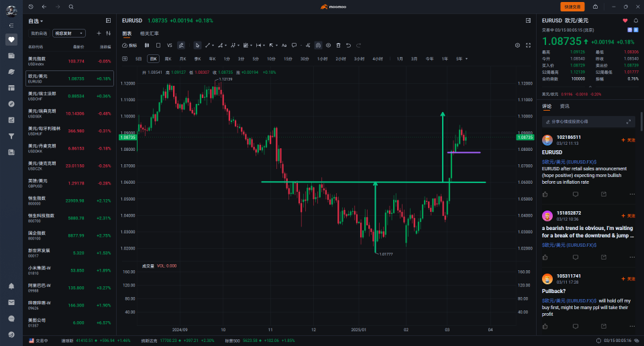The height and width of the screenshot is (346, 644).
Task: Expand the sidebar menu with indent icon
Action: [x=11, y=25]
